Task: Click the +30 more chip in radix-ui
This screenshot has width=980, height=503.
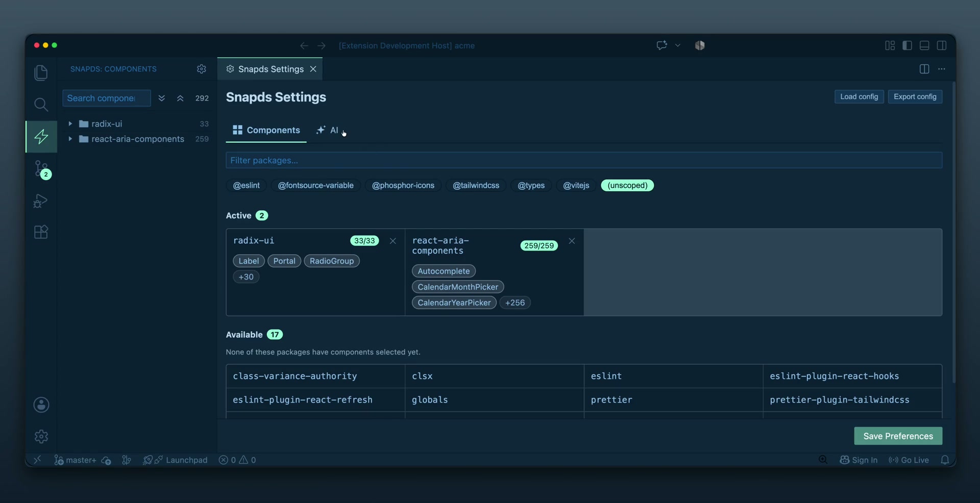Action: 246,276
